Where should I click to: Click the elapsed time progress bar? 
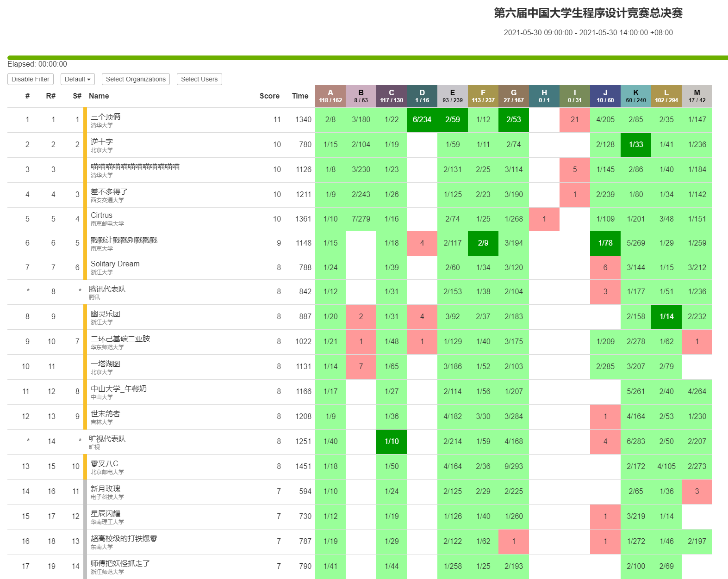367,58
